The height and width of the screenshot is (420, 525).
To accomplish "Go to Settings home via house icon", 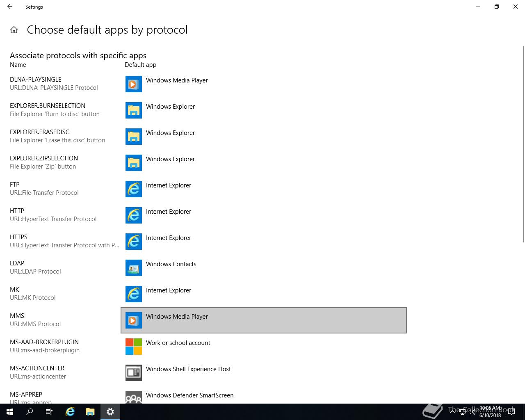I will [x=14, y=30].
